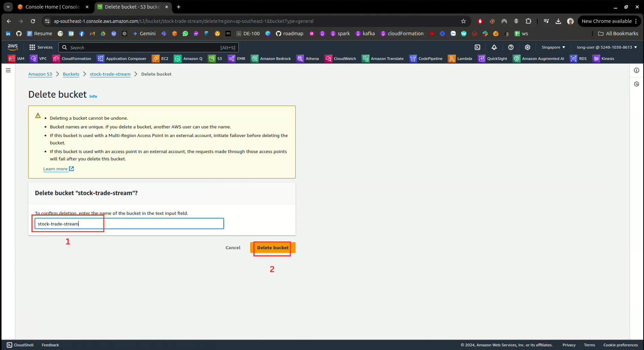The image size is (644, 350).
Task: Open AWS CloudShell icon in top navigation
Action: pos(477,48)
